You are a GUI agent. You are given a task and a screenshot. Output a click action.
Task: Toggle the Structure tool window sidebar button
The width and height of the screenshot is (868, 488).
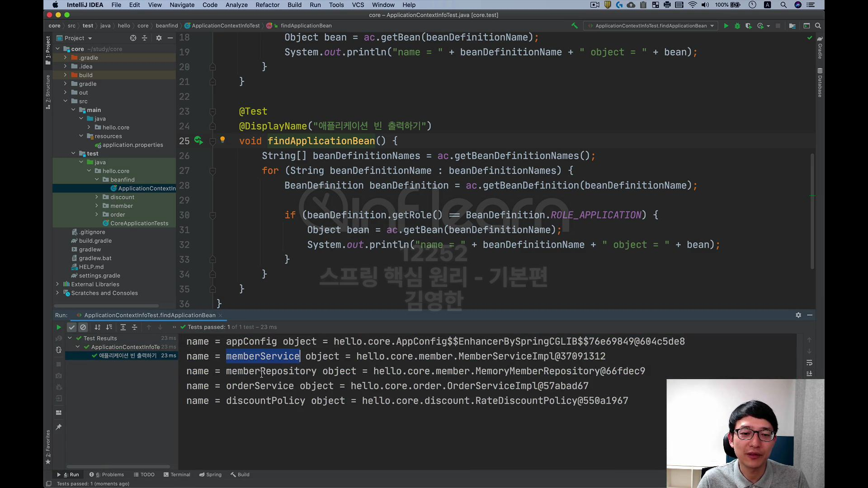pyautogui.click(x=48, y=92)
